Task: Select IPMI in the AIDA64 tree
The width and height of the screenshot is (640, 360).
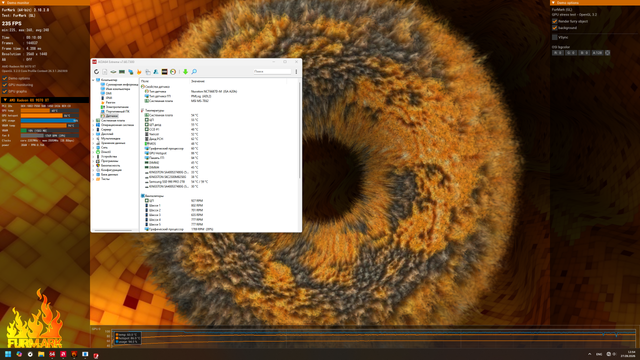Action: click(x=106, y=98)
